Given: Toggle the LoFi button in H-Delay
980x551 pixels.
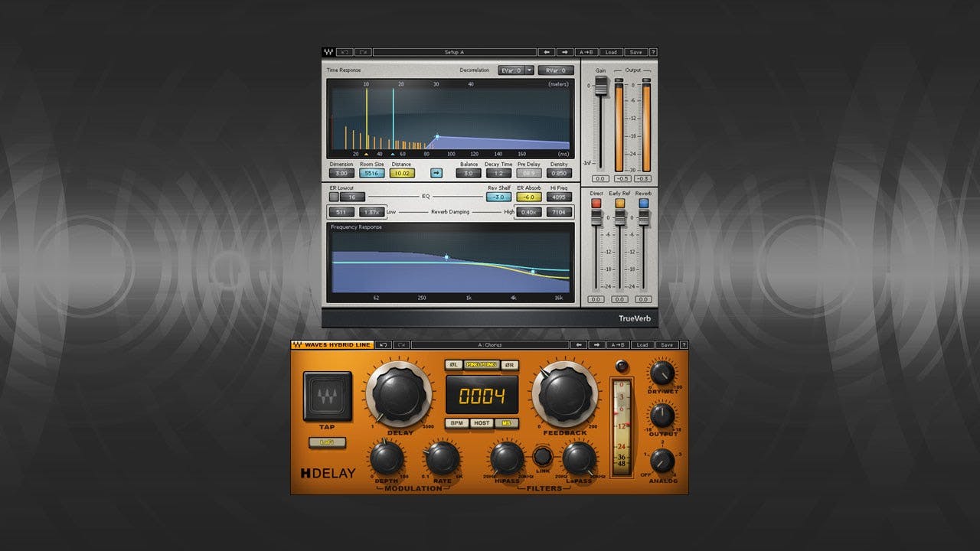Looking at the screenshot, I should pos(327,442).
